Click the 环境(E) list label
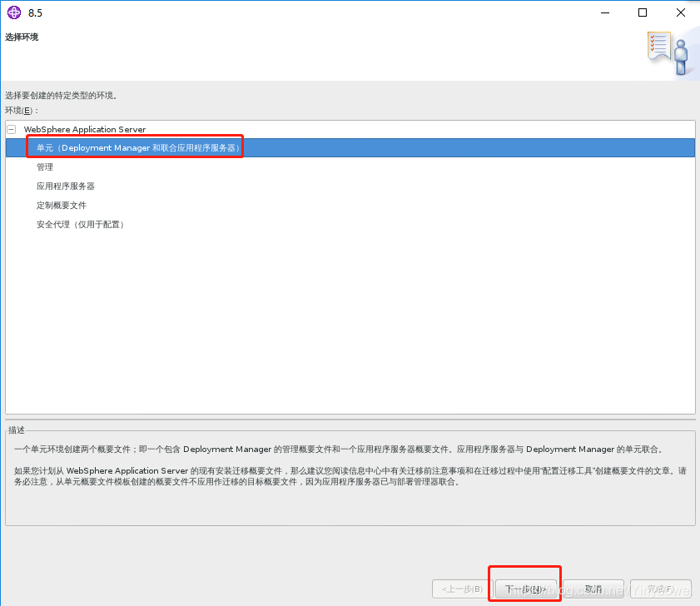 (22, 111)
